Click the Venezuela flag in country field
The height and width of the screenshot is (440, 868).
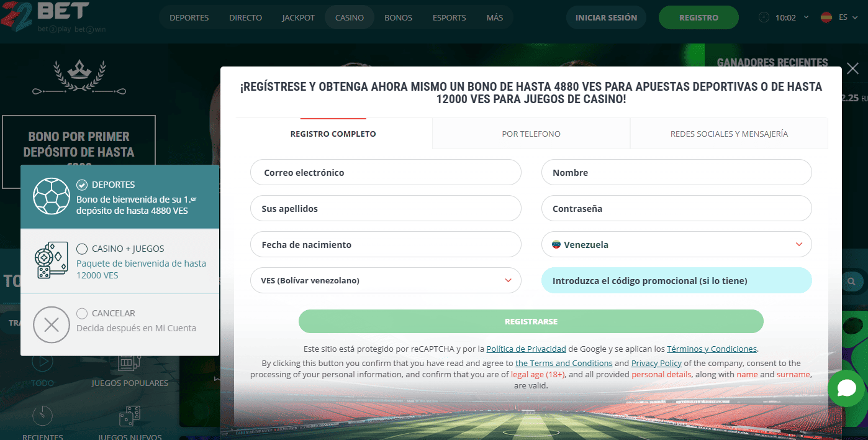point(556,245)
